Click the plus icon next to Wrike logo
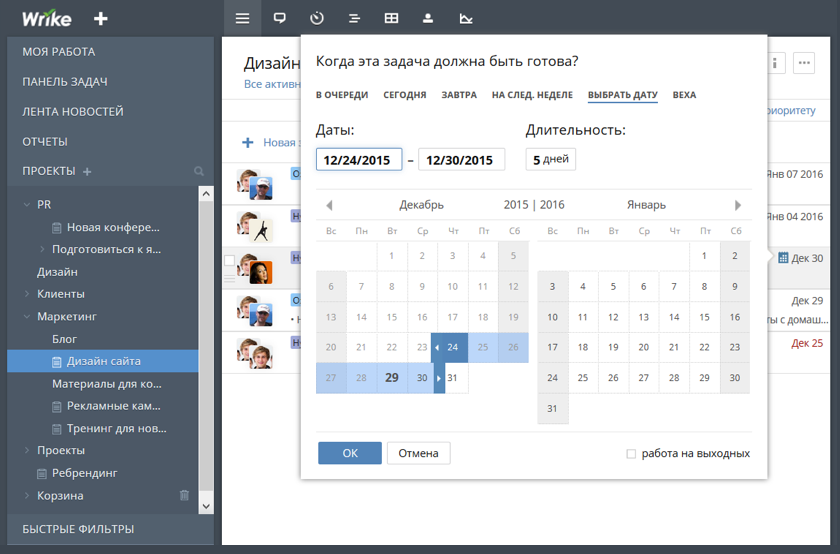The height and width of the screenshot is (554, 840). click(101, 19)
